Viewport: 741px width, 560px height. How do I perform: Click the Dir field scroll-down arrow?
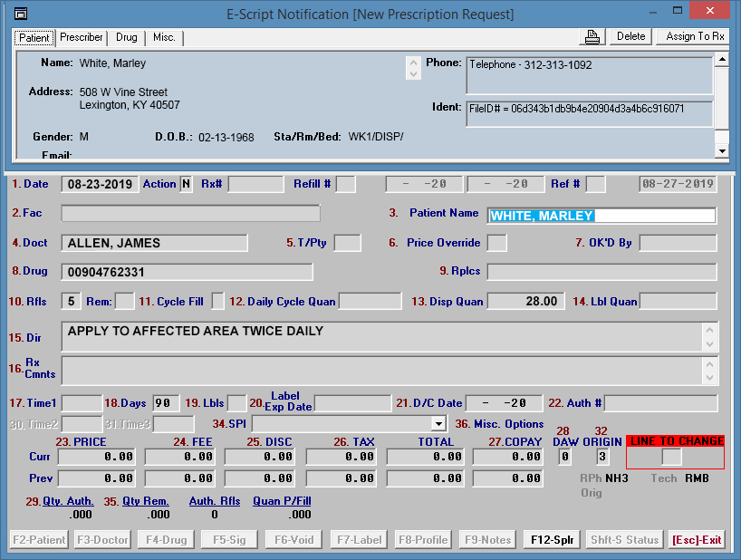(x=709, y=344)
